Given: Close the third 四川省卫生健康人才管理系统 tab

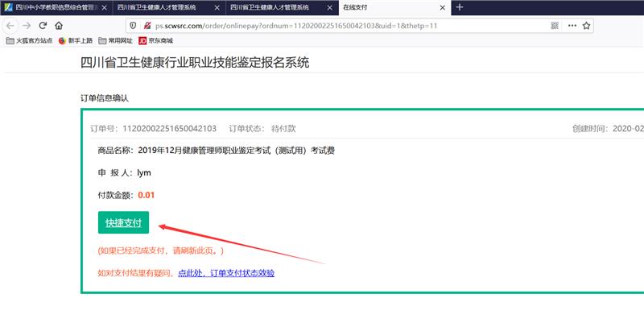Looking at the screenshot, I should click(x=330, y=8).
